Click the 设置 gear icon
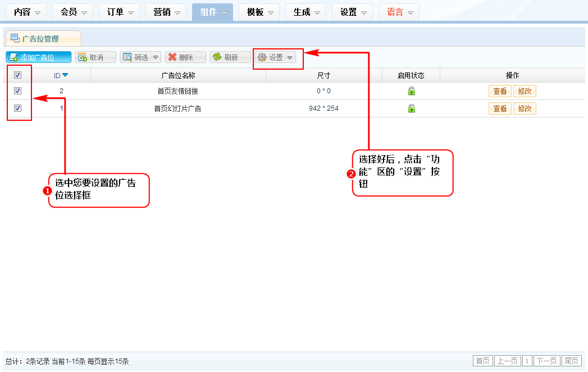 [262, 57]
